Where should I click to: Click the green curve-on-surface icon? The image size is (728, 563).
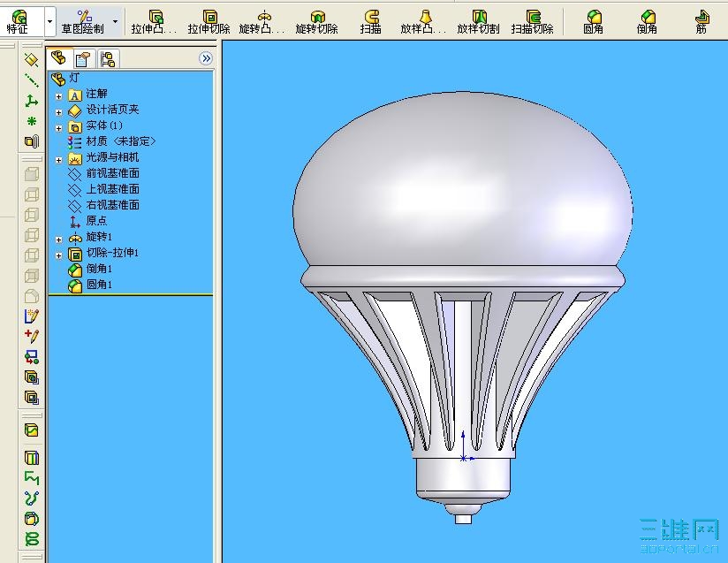31,430
